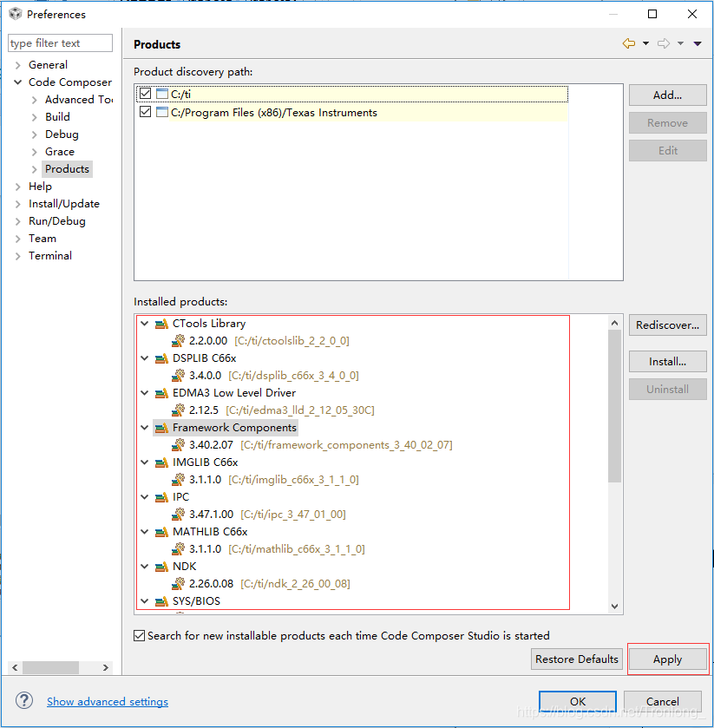
Task: Click the version icon beside 2.26.0.08
Action: pos(178,584)
